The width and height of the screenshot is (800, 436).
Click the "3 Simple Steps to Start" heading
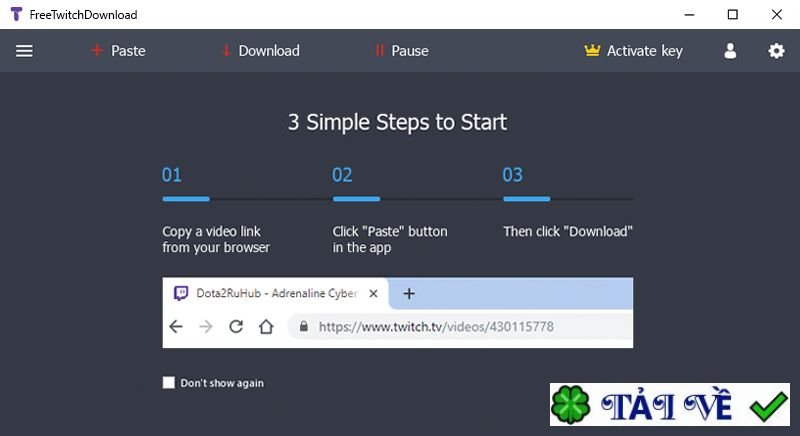(397, 122)
